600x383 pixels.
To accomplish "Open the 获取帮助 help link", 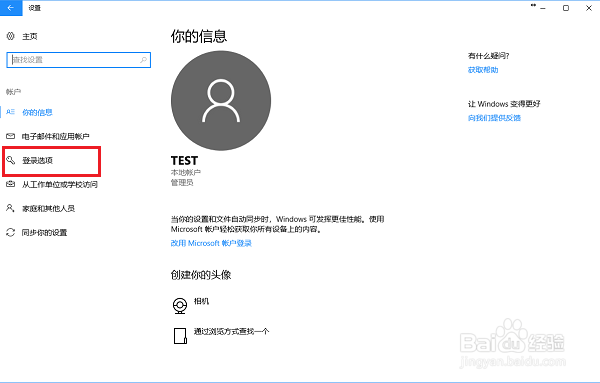I will tap(483, 70).
